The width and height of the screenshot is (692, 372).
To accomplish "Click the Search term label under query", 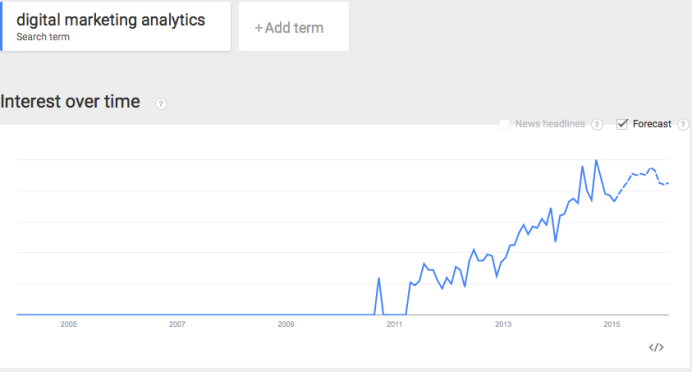I will click(x=43, y=37).
